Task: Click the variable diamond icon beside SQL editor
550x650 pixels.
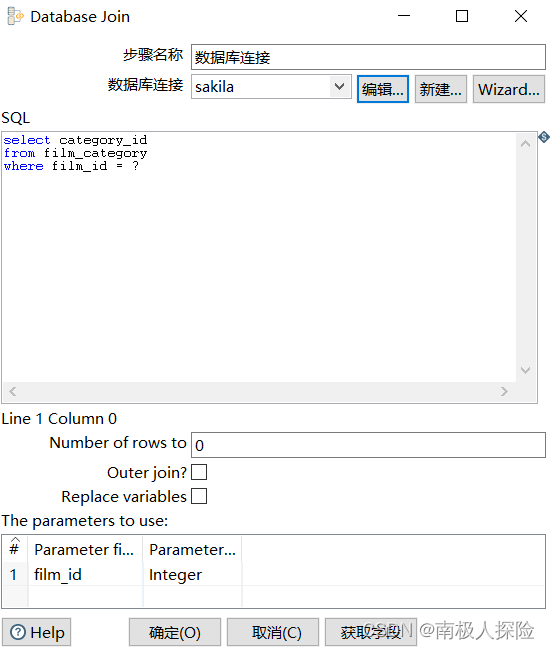Action: (x=543, y=137)
